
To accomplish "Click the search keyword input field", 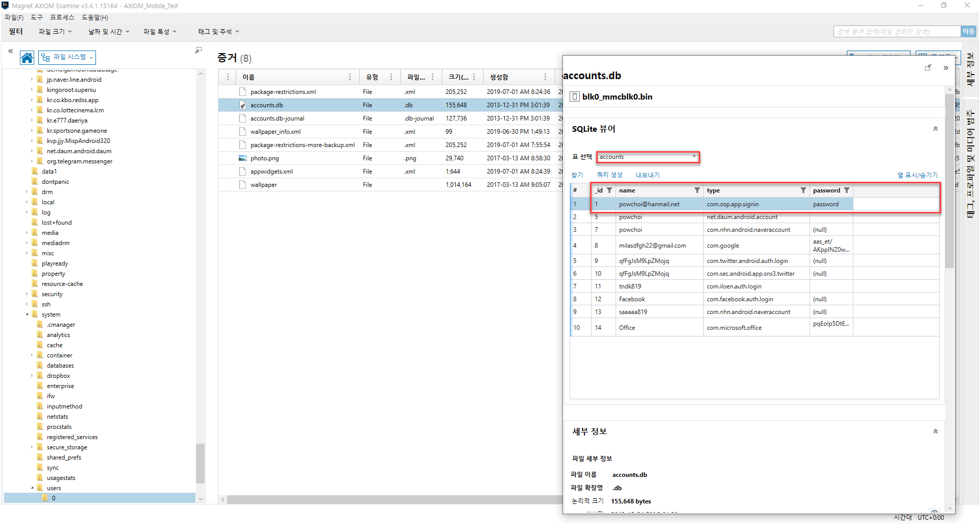I will click(897, 32).
